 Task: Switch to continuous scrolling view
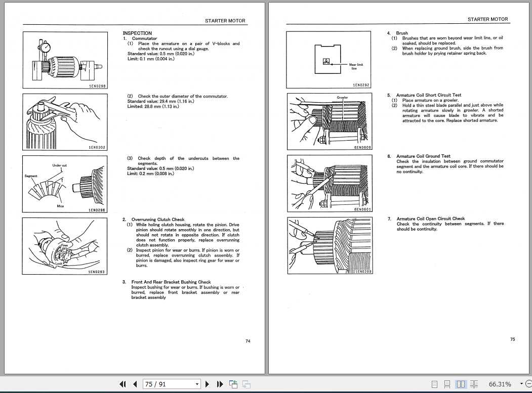(x=446, y=384)
